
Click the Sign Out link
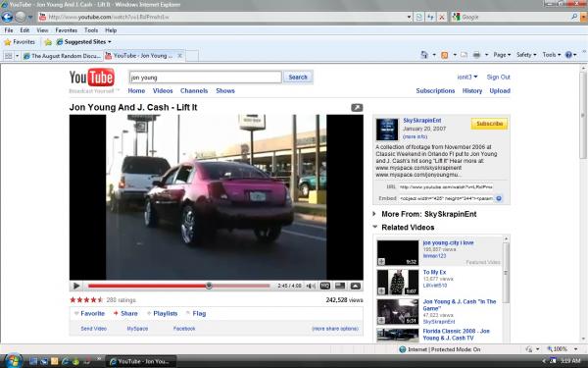499,77
